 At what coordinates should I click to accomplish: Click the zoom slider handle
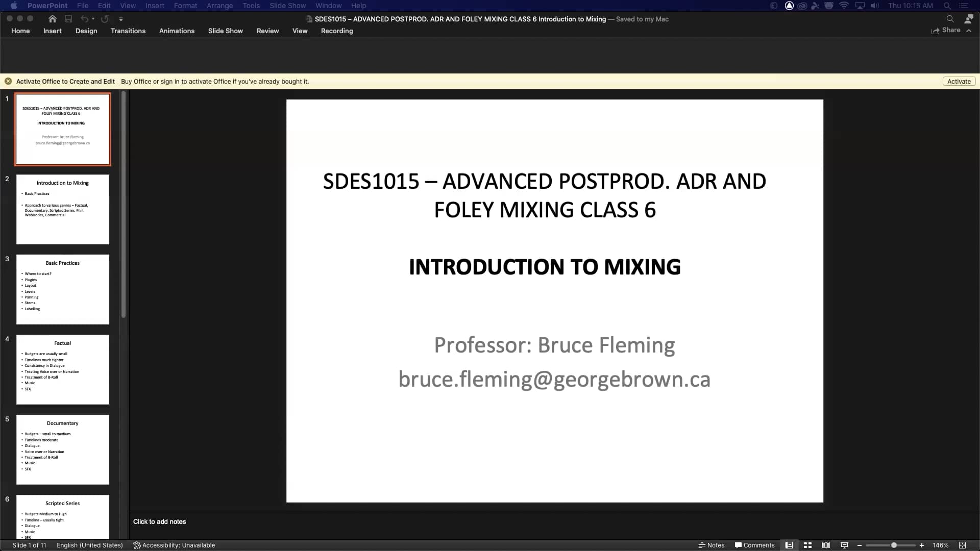tap(894, 545)
